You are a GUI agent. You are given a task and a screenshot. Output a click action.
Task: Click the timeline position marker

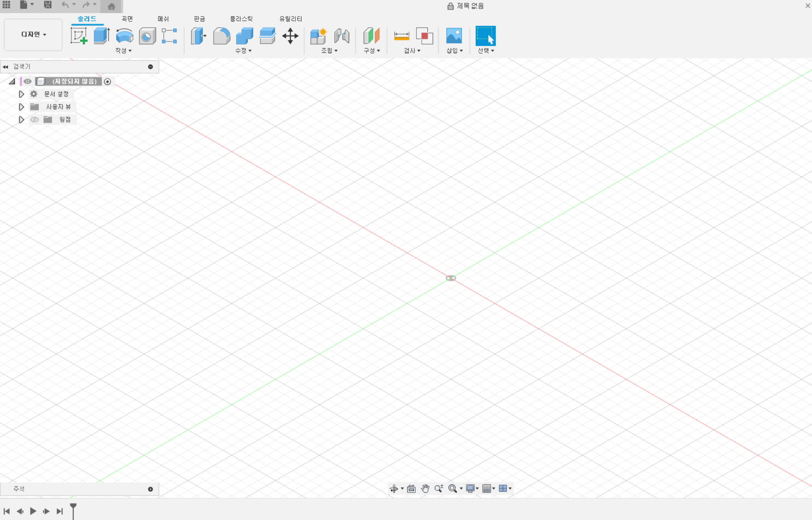coord(73,511)
